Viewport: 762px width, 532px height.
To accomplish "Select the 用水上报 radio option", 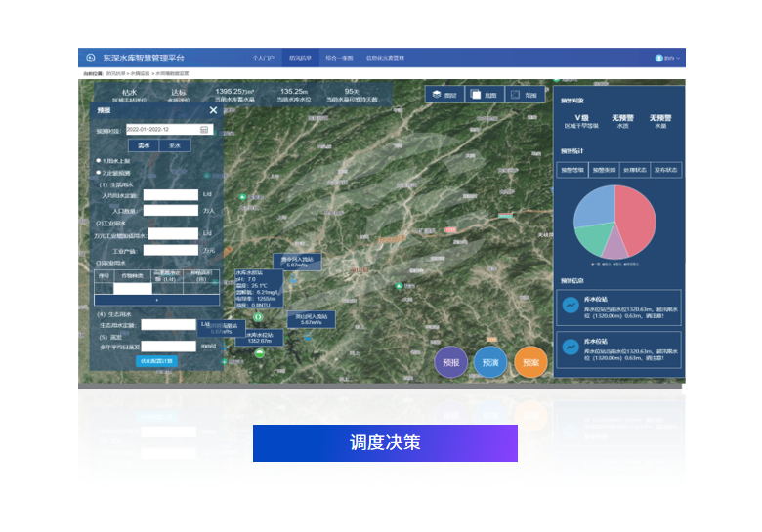I will point(98,161).
